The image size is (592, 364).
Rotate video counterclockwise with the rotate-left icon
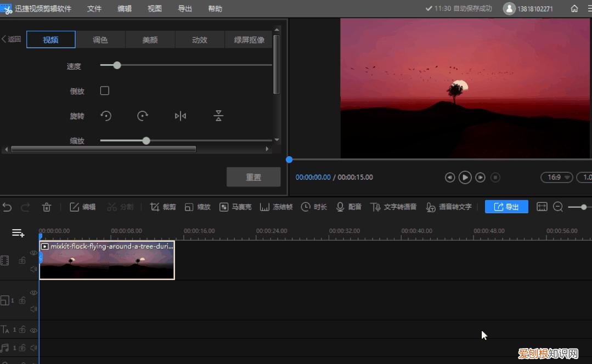pyautogui.click(x=106, y=116)
